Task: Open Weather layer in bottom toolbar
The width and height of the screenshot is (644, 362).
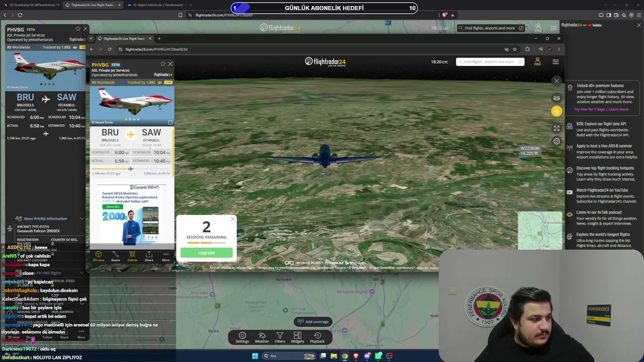Action: [262, 337]
